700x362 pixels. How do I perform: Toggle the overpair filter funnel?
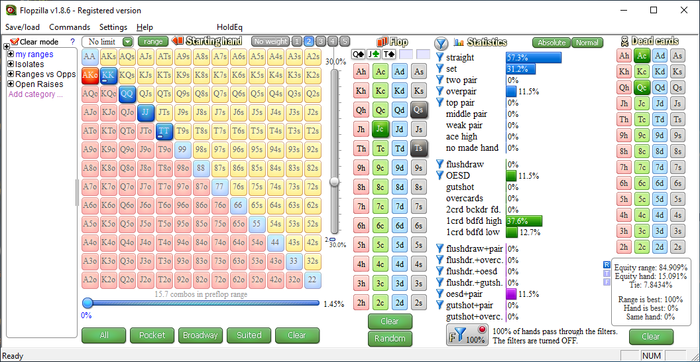tap(440, 91)
